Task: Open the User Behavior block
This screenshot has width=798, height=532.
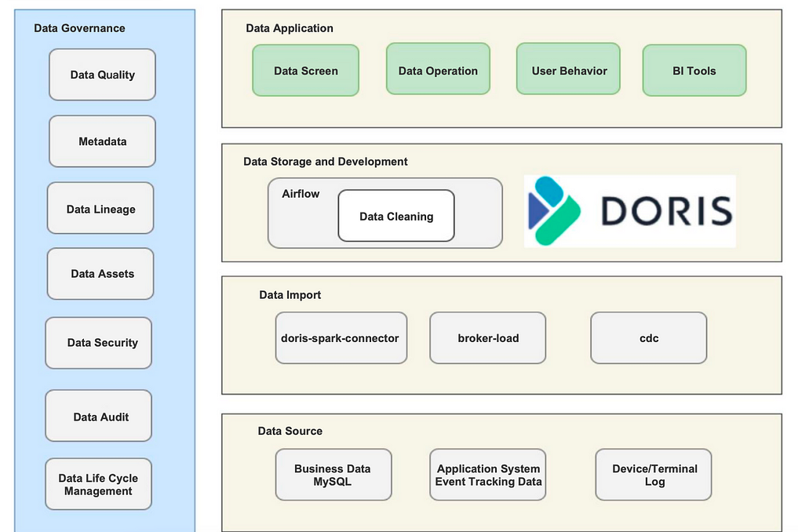Action: pyautogui.click(x=568, y=71)
